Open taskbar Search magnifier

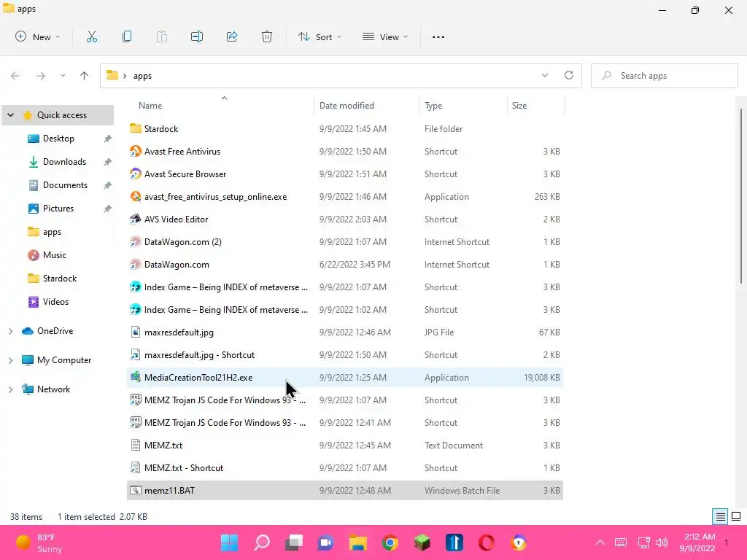tap(262, 542)
